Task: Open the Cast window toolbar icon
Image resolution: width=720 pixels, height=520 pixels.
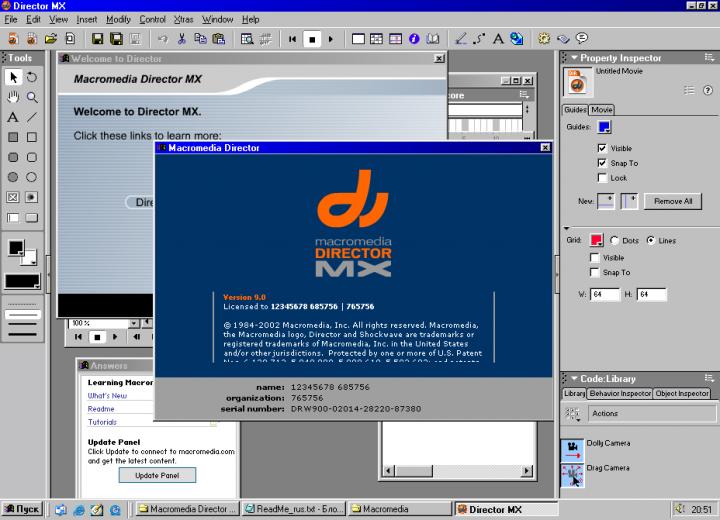Action: tap(377, 39)
